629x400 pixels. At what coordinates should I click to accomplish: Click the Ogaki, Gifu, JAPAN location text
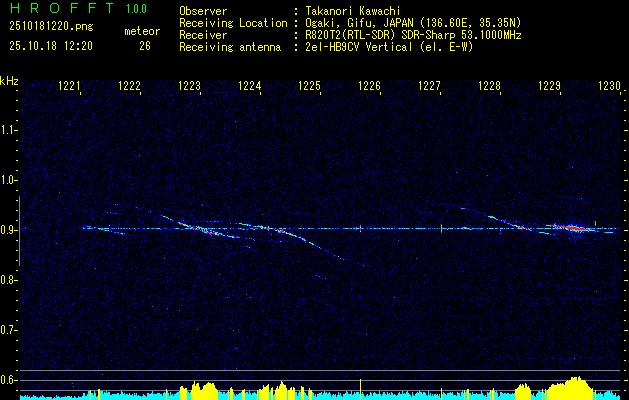click(413, 23)
